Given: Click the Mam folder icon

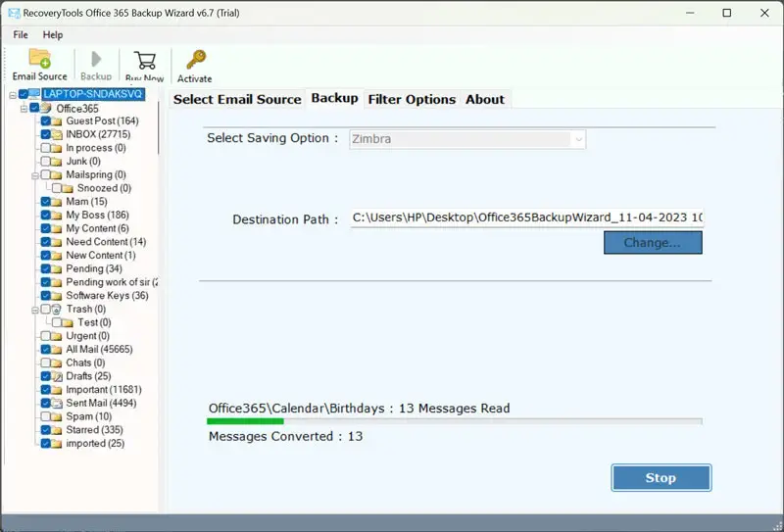Looking at the screenshot, I should 57,202.
